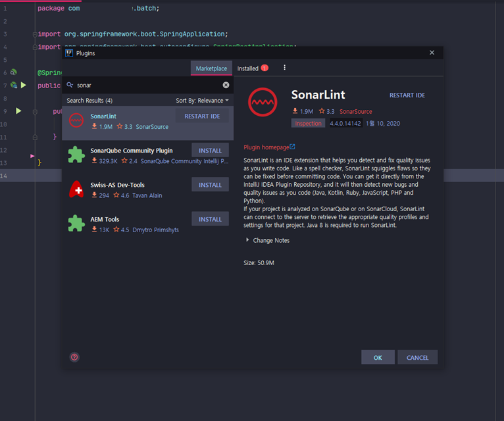This screenshot has height=421, width=504.
Task: Click the pink gutter marker near line 13
Action: click(x=32, y=156)
